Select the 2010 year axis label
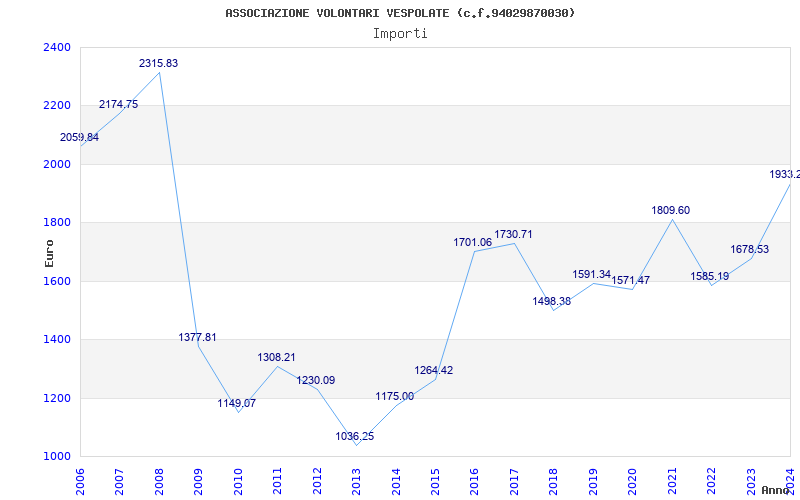The image size is (800, 500). click(238, 482)
